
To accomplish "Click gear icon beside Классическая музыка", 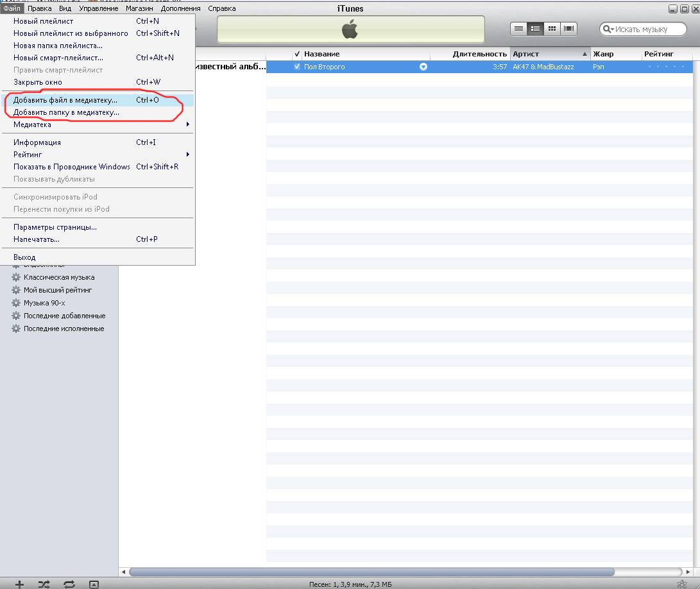I will (16, 277).
